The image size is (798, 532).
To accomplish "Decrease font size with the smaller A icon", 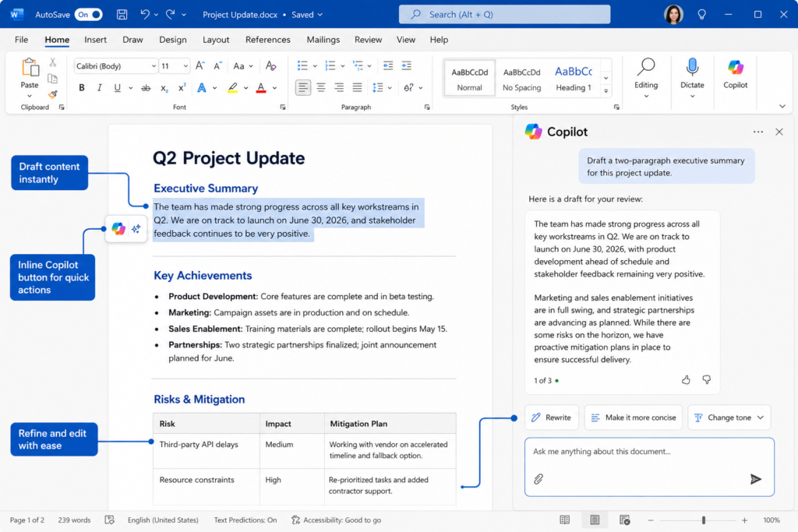I will point(217,65).
